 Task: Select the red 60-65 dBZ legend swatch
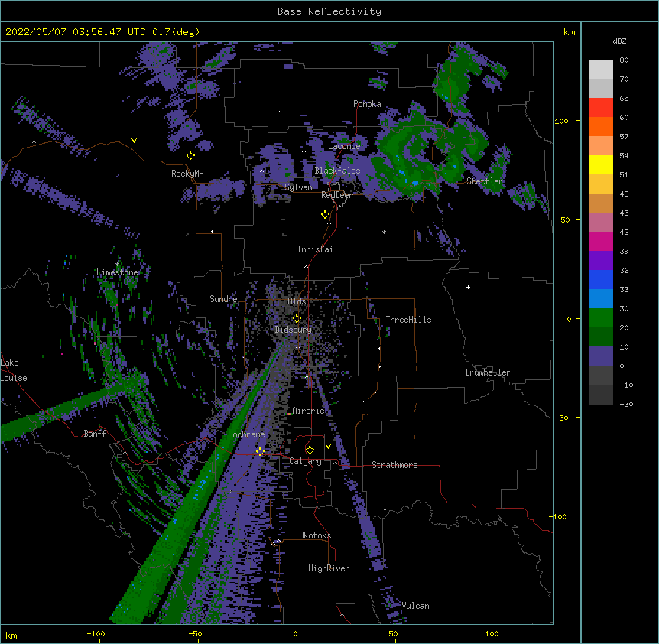pos(601,107)
